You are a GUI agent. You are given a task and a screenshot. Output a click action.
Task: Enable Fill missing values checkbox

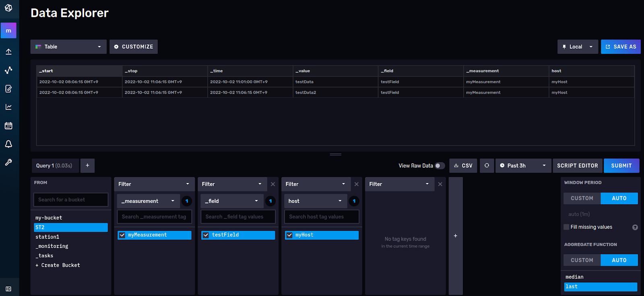567,227
